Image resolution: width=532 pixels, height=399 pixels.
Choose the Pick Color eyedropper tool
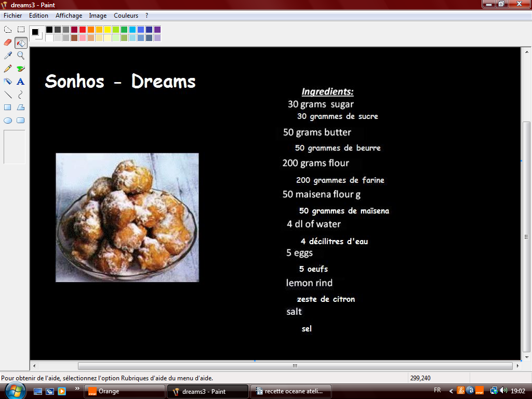pos(8,55)
